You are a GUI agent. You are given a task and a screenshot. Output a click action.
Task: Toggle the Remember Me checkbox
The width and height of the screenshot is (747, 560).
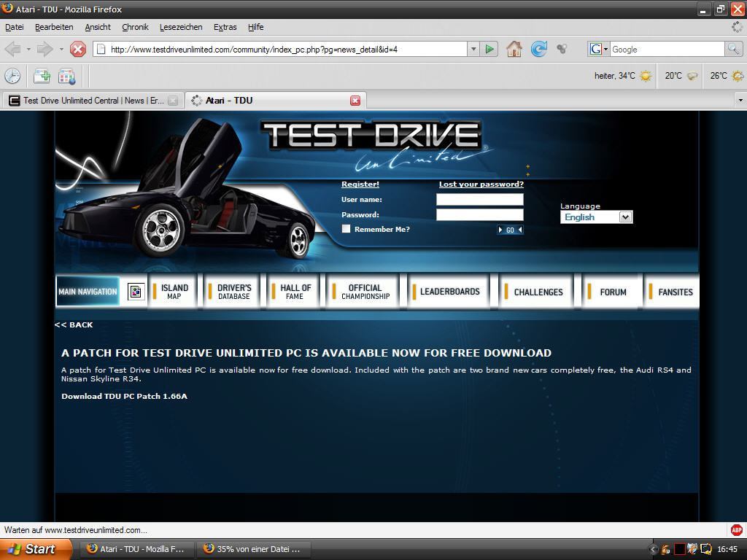346,228
